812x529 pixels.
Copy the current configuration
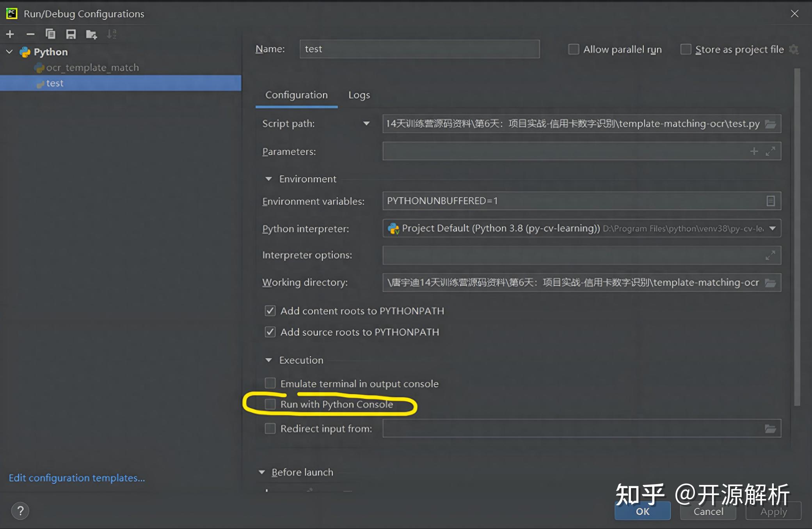pos(51,34)
